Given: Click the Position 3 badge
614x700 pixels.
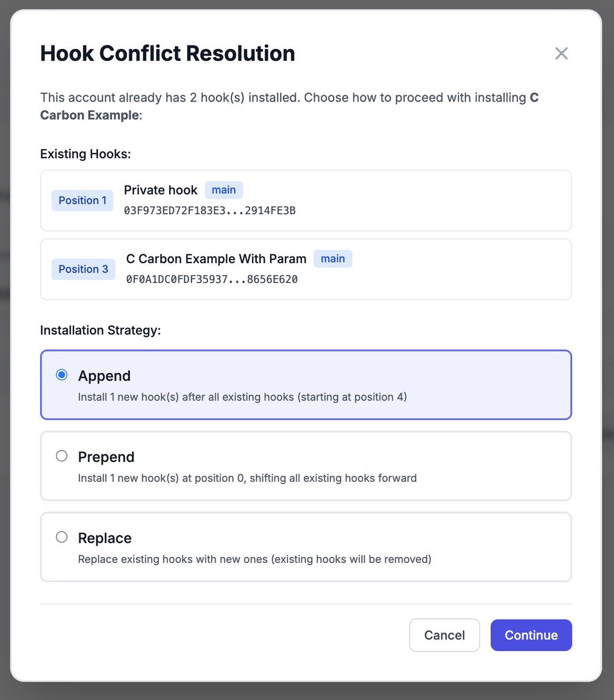Looking at the screenshot, I should coord(83,269).
